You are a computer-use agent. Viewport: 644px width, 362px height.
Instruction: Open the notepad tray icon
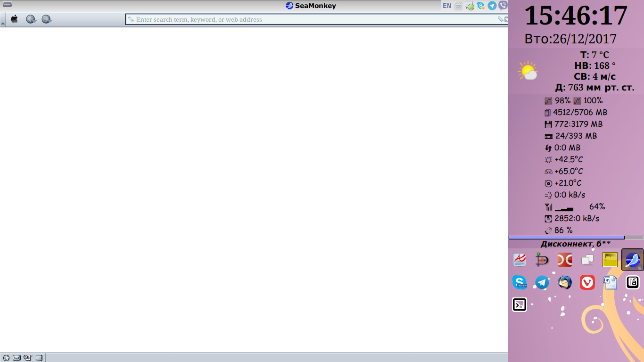pyautogui.click(x=458, y=6)
